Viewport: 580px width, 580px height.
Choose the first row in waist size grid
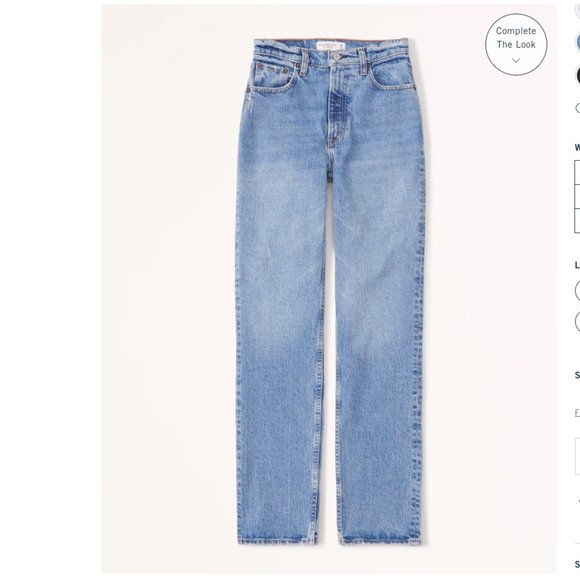pos(577,172)
